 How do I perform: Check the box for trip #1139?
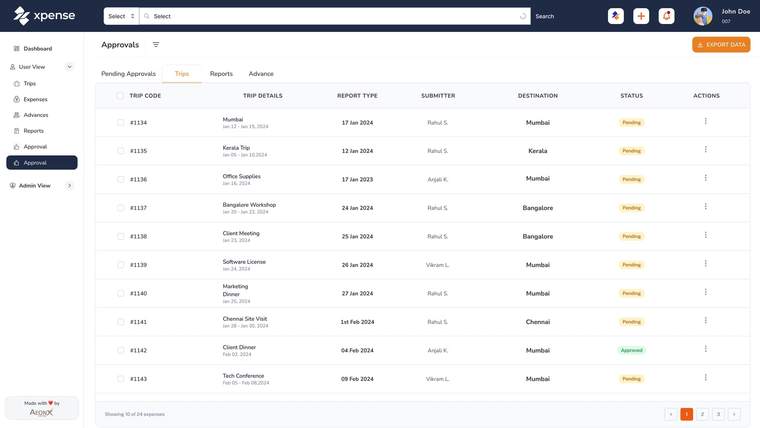(120, 265)
